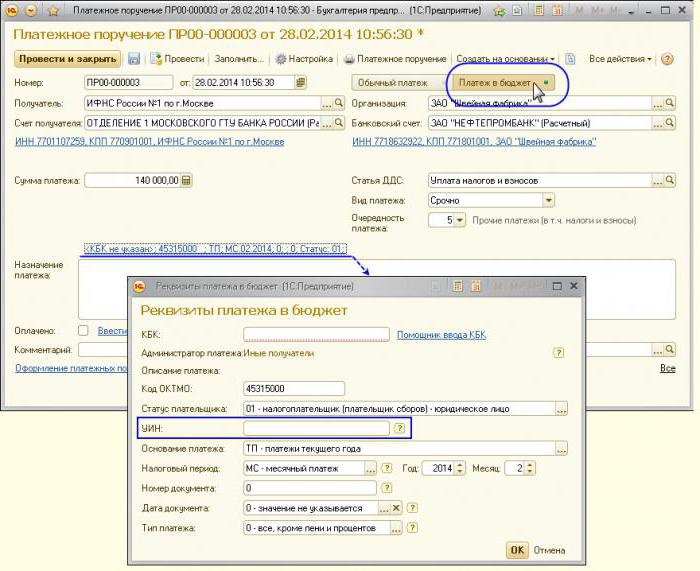Click the Настройка gear toolbar item

click(304, 59)
